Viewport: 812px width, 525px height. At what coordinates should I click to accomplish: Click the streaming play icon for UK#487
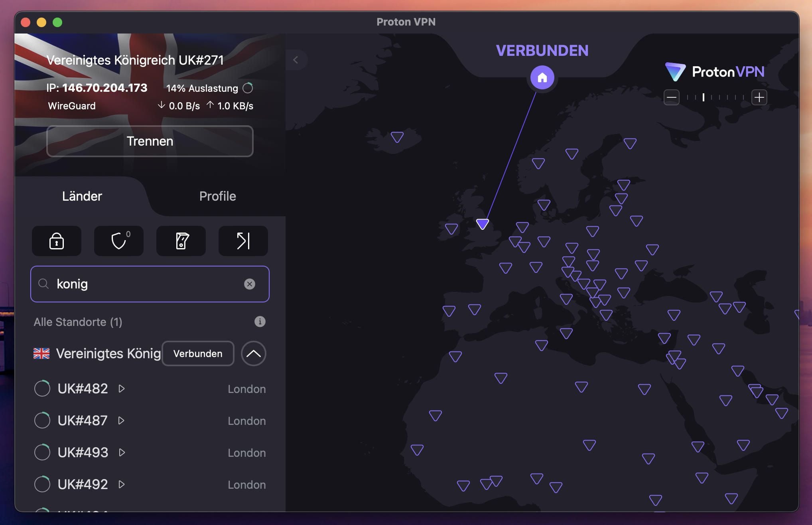pyautogui.click(x=121, y=420)
